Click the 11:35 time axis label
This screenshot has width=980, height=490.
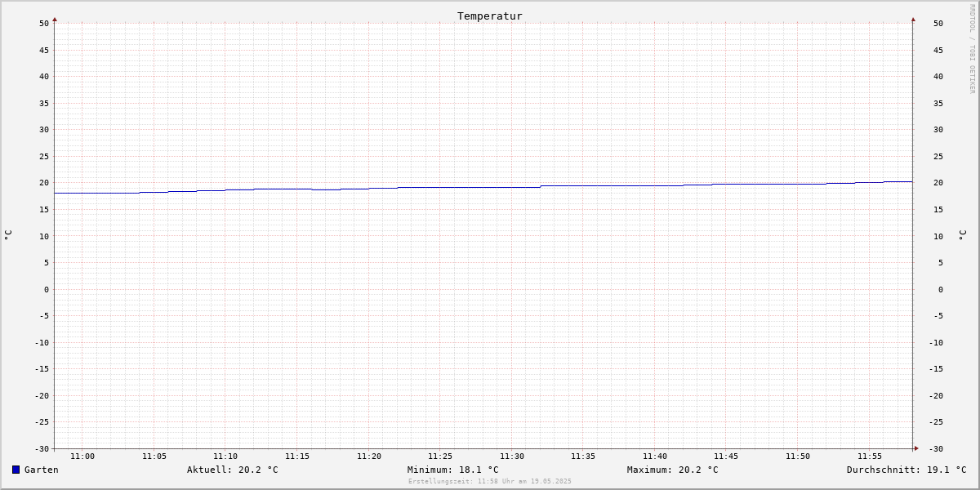tap(583, 457)
